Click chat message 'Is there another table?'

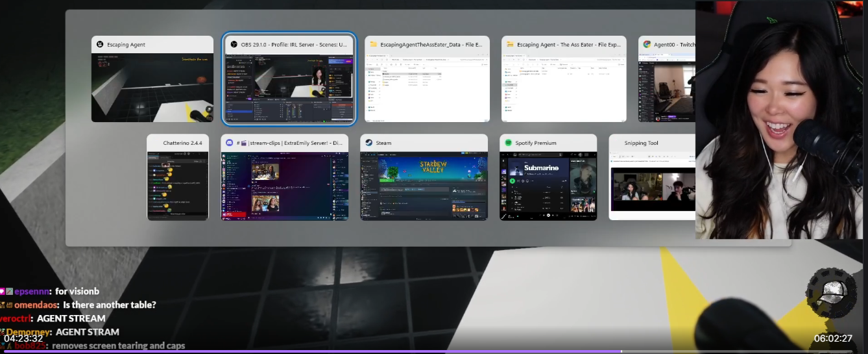click(x=110, y=305)
